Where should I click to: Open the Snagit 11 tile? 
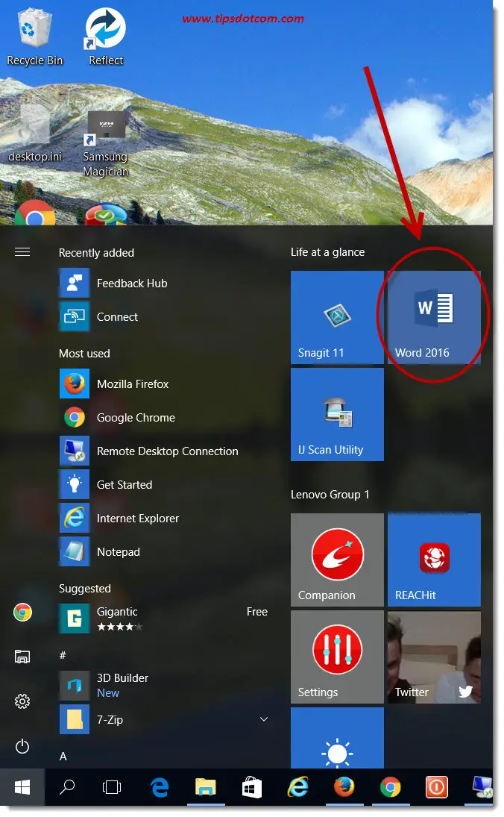[337, 317]
